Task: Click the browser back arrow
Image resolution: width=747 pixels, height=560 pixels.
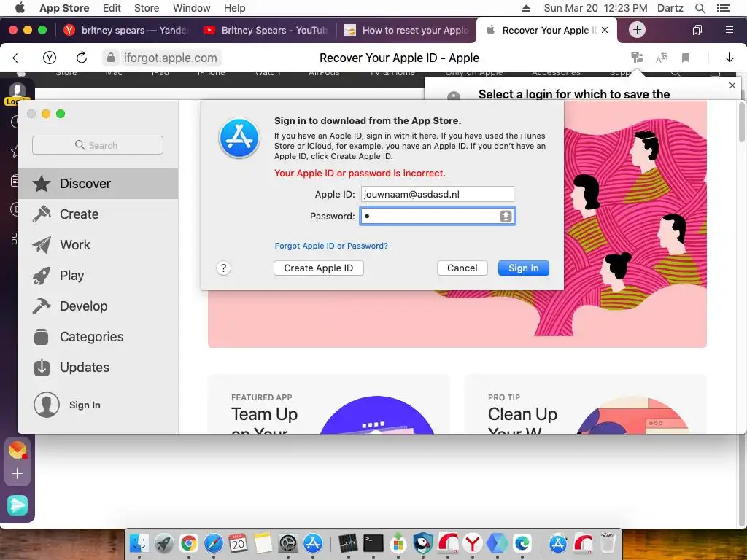Action: pyautogui.click(x=18, y=58)
